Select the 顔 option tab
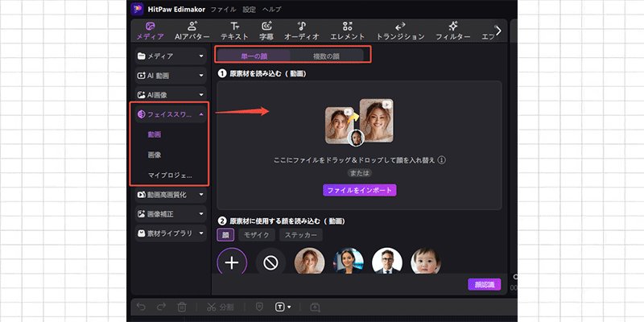644x322 pixels. [225, 235]
